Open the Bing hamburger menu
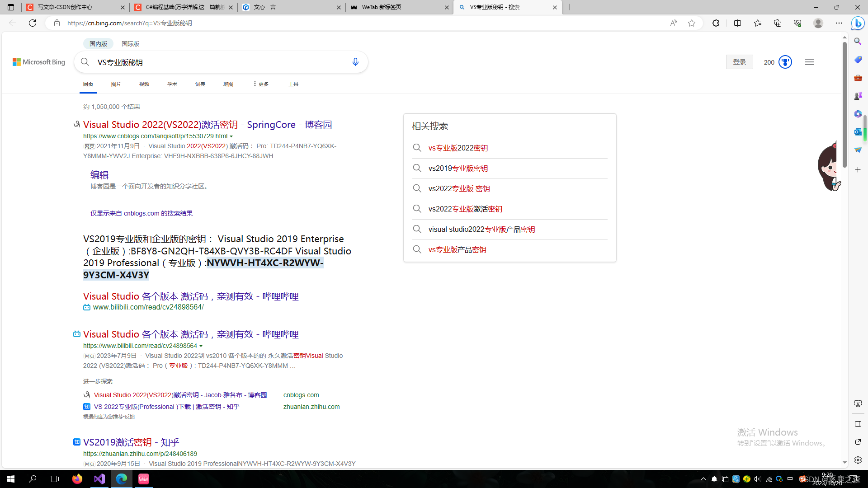The image size is (868, 488). (810, 62)
